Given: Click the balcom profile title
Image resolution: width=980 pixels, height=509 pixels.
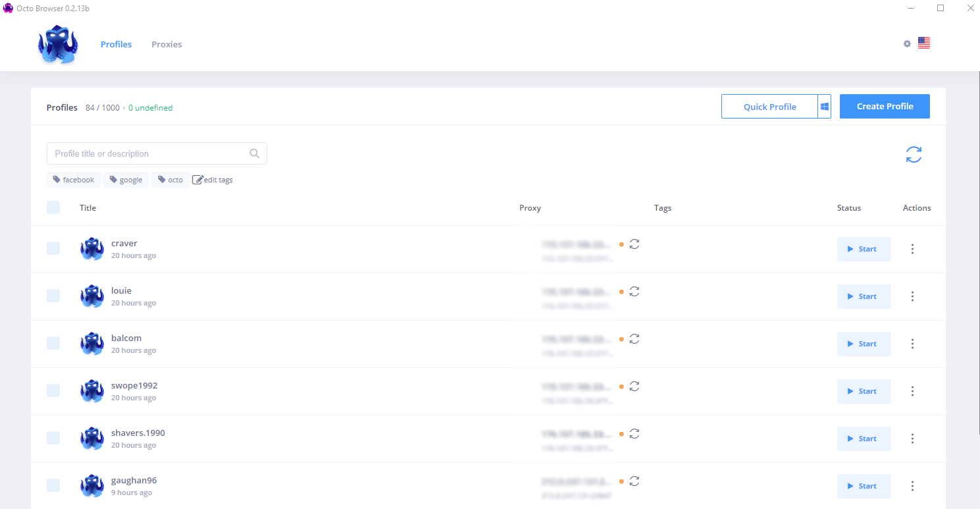Looking at the screenshot, I should [126, 338].
